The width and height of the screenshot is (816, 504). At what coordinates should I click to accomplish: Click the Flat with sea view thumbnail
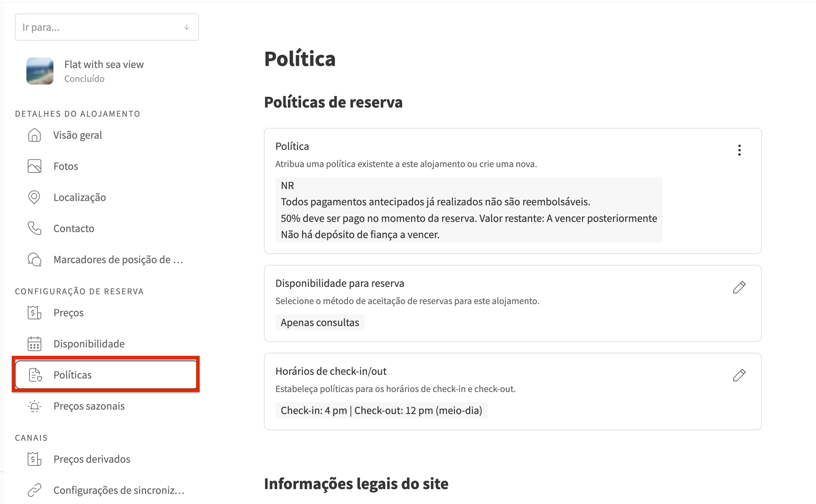pos(40,71)
